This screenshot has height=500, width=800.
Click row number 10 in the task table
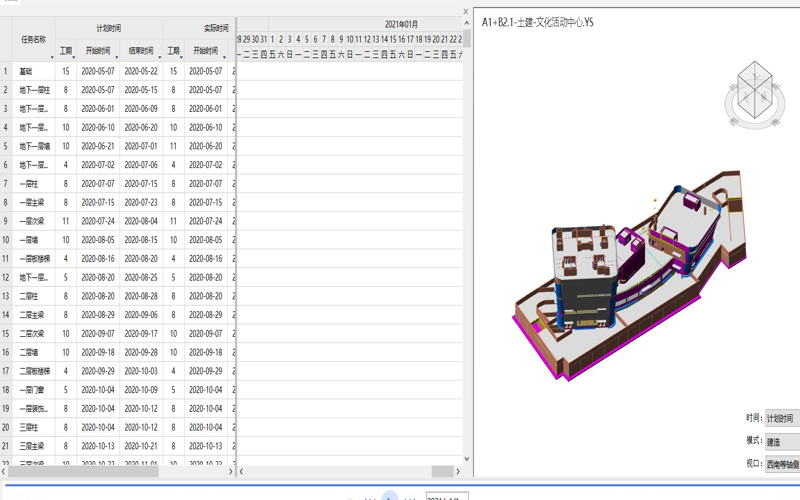6,240
